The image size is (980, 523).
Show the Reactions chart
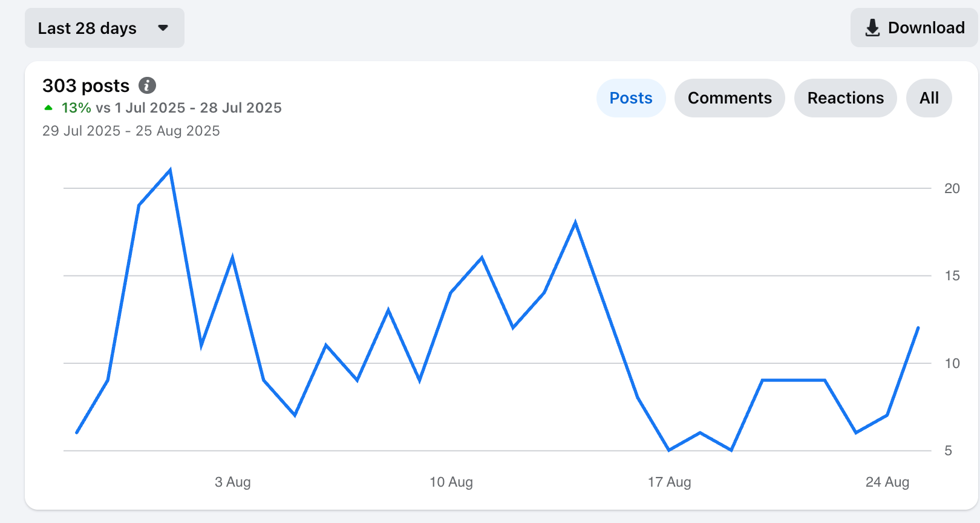[845, 98]
